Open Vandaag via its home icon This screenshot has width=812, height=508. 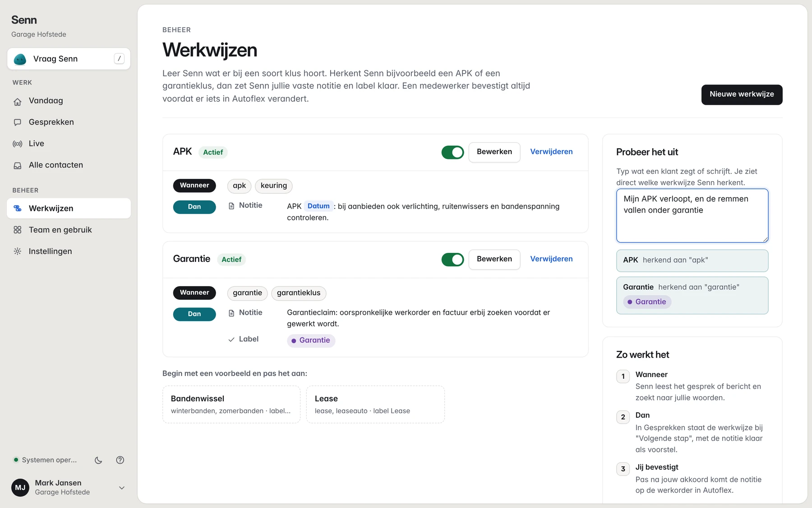tap(18, 101)
